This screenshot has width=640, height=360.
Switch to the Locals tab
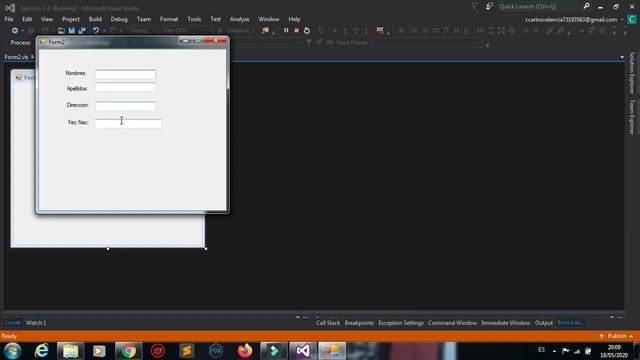click(13, 323)
